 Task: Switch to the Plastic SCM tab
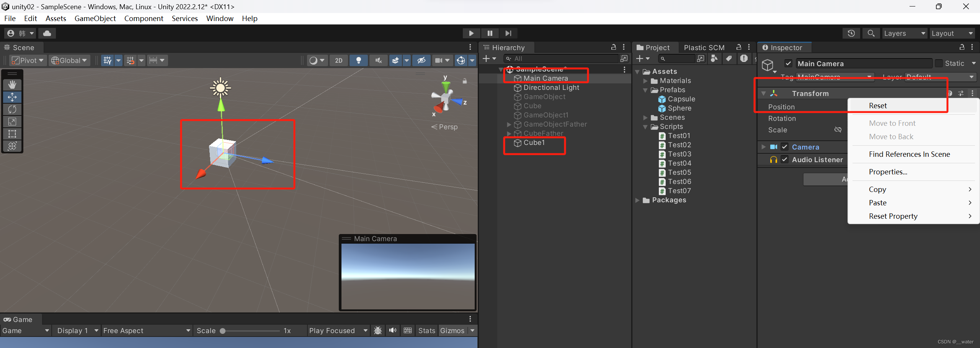704,47
